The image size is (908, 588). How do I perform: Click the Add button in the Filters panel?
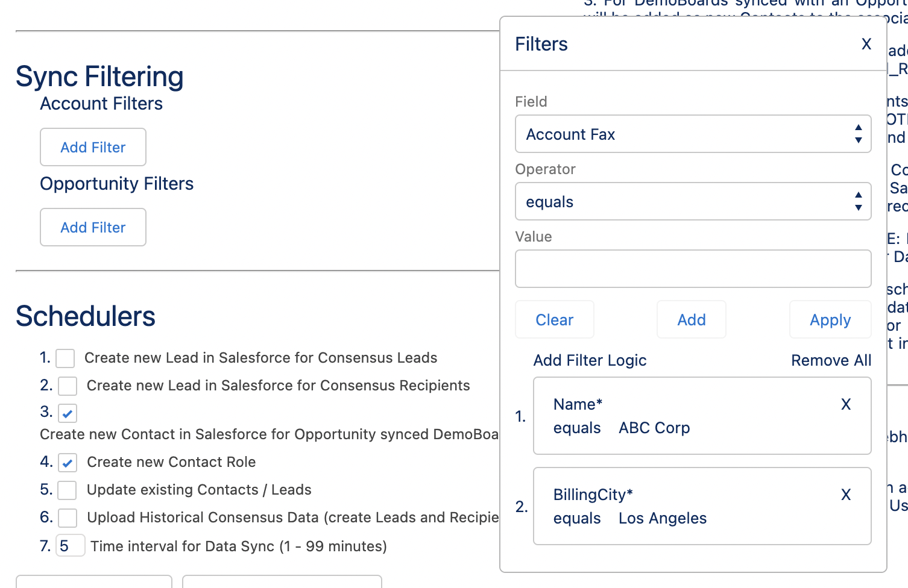pyautogui.click(x=691, y=319)
